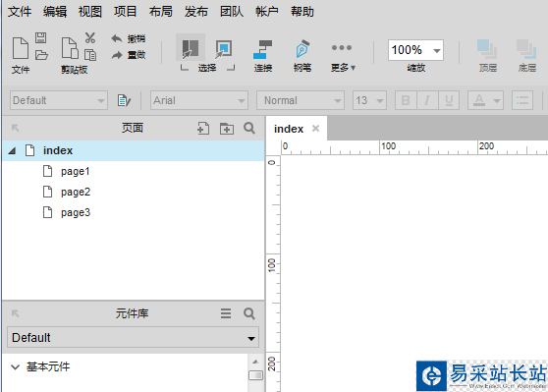Open the 文件 menu
The width and height of the screenshot is (548, 392).
click(x=20, y=12)
